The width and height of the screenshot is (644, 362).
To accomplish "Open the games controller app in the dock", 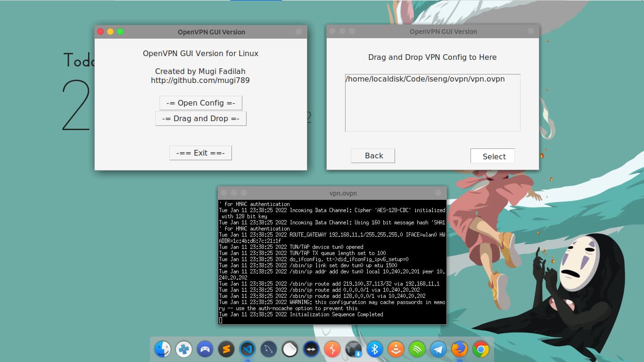I will coord(205,349).
